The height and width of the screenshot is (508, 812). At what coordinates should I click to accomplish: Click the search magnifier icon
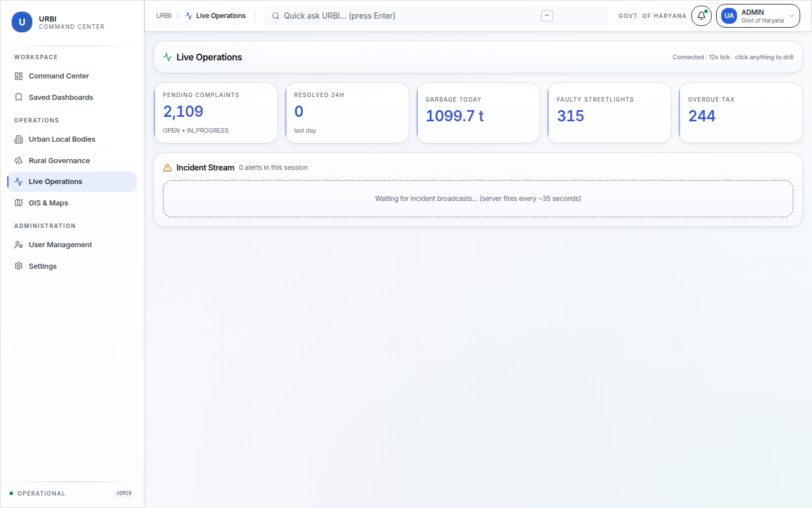[276, 16]
